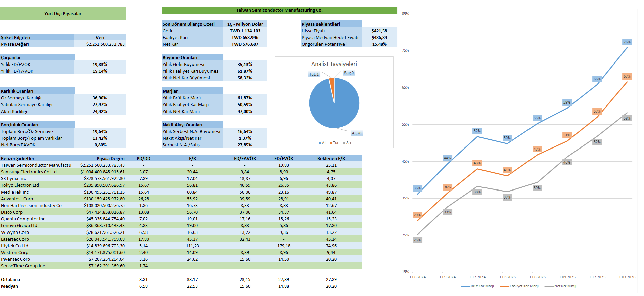Image resolution: width=644 pixels, height=296 pixels.
Task: Select the Hisse Fiyatı value $421,58
Action: click(379, 31)
